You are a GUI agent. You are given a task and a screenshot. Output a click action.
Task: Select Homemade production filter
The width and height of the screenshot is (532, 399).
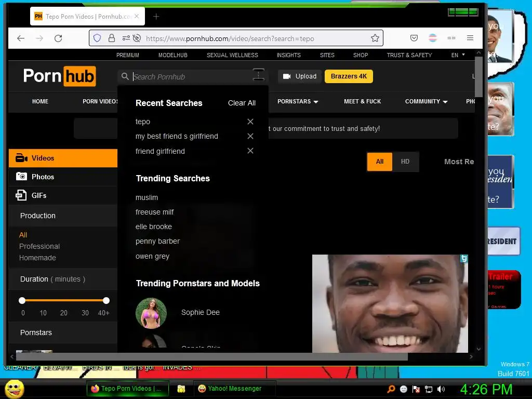(37, 258)
